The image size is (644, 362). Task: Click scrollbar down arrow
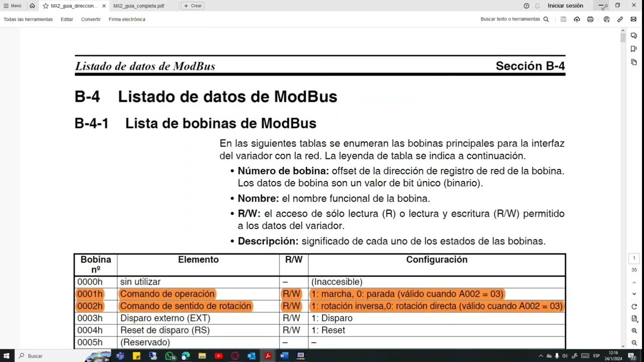tap(623, 346)
